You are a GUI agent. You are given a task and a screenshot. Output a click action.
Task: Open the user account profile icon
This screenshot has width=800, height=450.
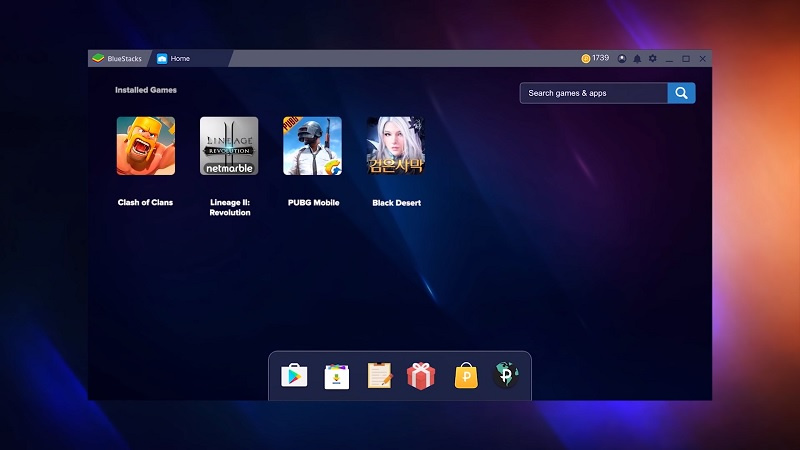point(622,59)
